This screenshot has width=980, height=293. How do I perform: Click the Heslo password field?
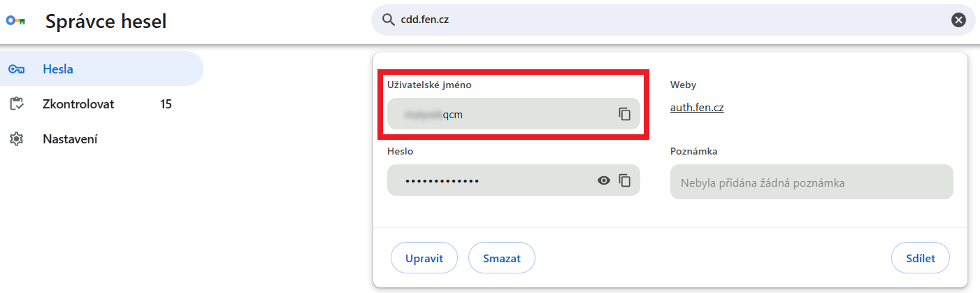pos(489,180)
